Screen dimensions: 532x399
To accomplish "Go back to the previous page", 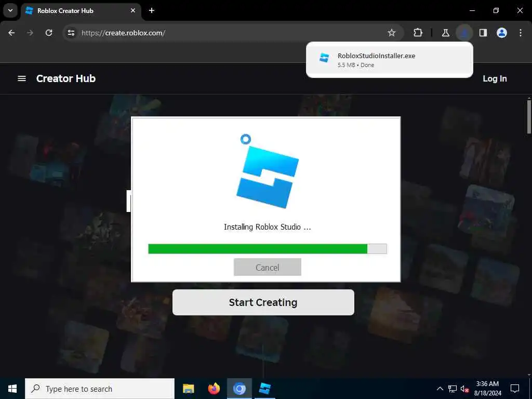I will (x=11, y=33).
